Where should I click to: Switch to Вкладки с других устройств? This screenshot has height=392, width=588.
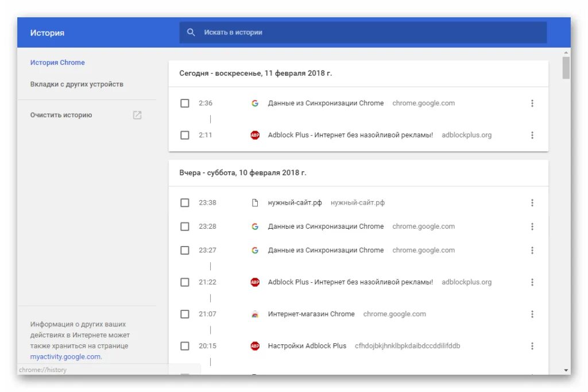click(x=77, y=84)
